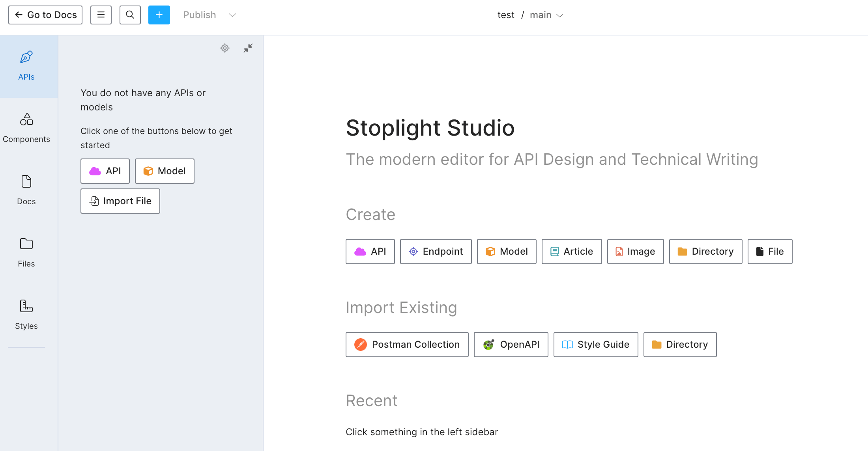Click the locate target icon in sidebar
The height and width of the screenshot is (451, 868).
coord(225,48)
